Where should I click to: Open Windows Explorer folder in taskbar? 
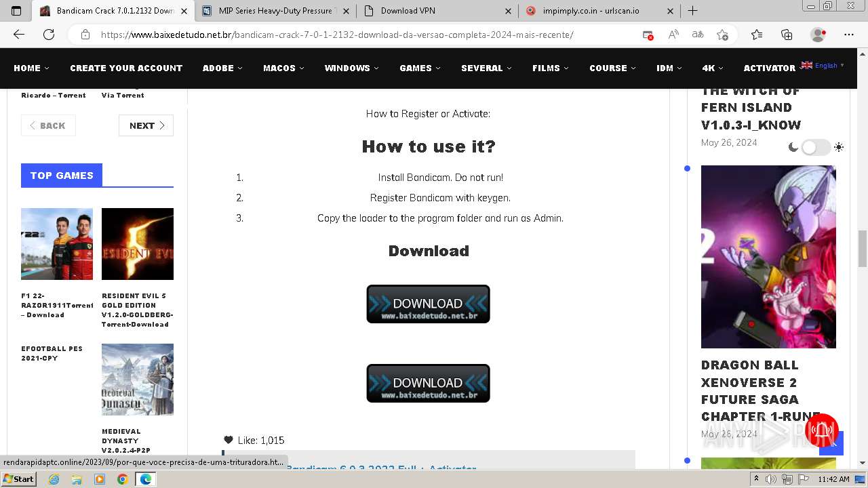click(77, 479)
